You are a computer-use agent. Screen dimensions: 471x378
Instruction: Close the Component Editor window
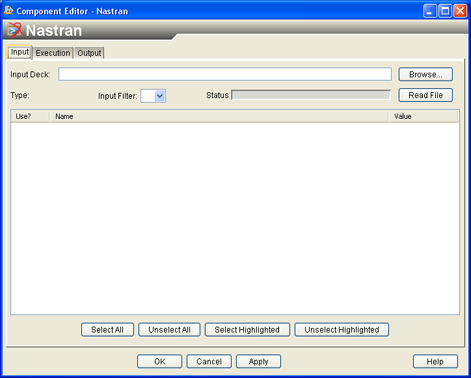460,11
